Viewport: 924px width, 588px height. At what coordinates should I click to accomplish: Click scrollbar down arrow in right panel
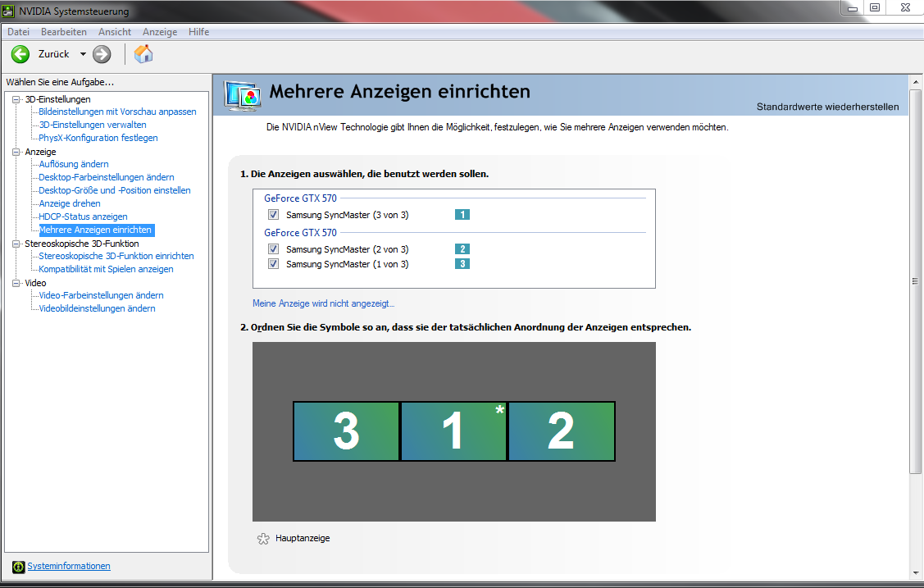coord(915,572)
